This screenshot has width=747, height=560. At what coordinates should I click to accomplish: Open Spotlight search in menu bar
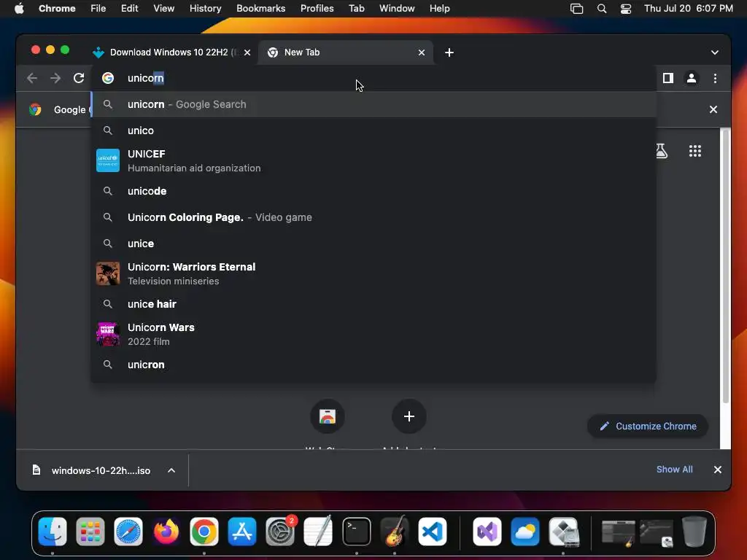(x=602, y=9)
